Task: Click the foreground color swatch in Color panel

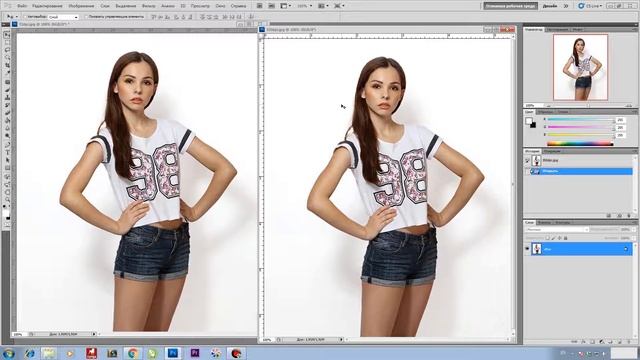Action: click(529, 121)
